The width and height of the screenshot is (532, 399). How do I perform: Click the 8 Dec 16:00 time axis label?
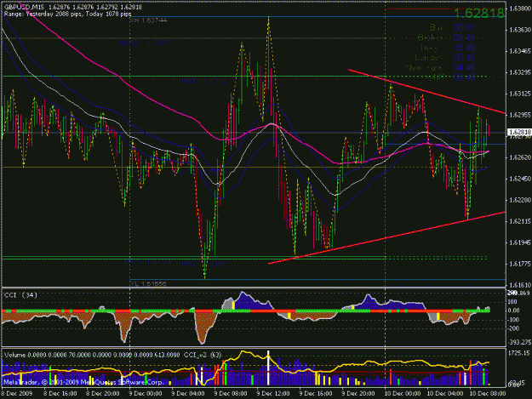point(60,394)
